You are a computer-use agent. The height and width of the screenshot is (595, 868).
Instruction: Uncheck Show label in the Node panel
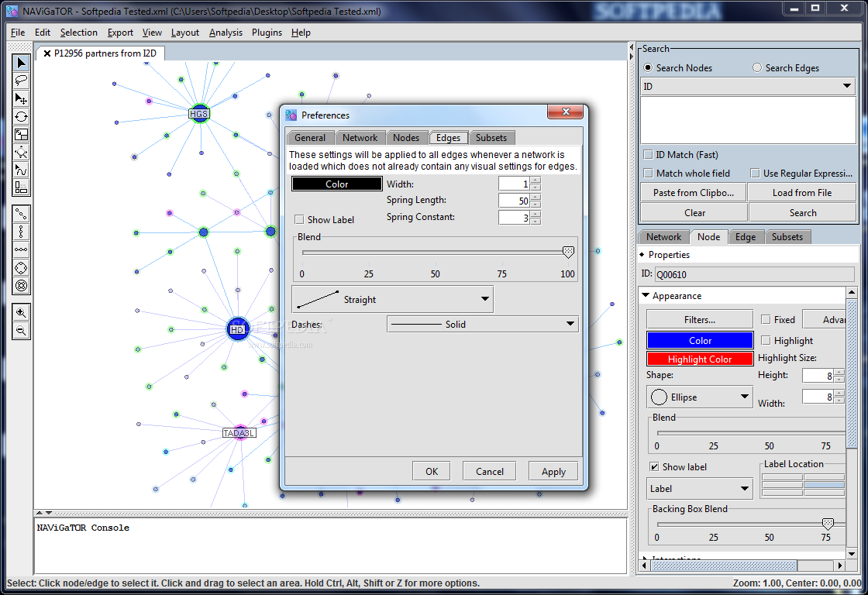coord(654,466)
